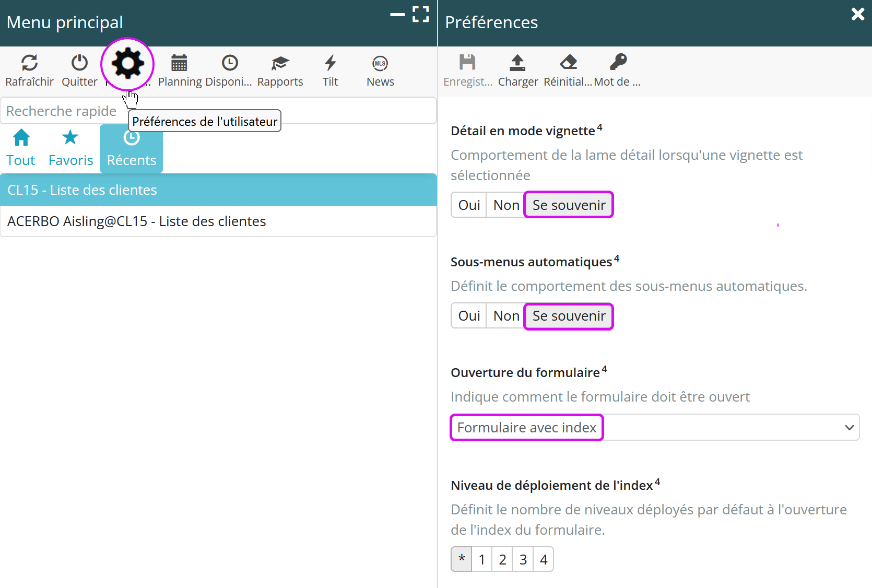The image size is (872, 588).
Task: Click the Rafraîchir refresh icon
Action: (x=29, y=63)
